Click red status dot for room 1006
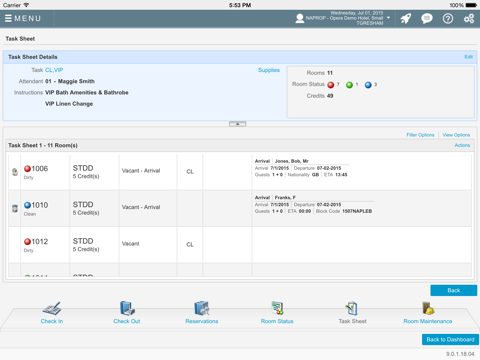 click(27, 169)
